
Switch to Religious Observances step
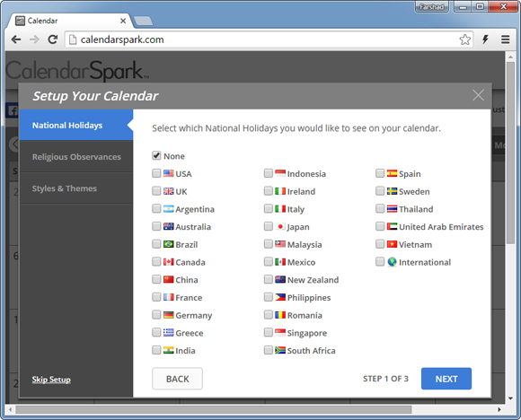click(x=76, y=157)
